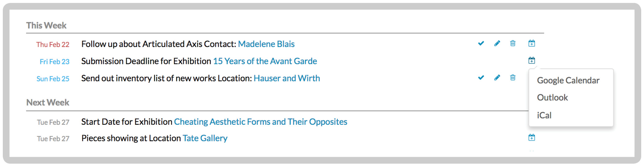Open the Madelene Blais contact link
The width and height of the screenshot is (644, 168).
coord(266,44)
